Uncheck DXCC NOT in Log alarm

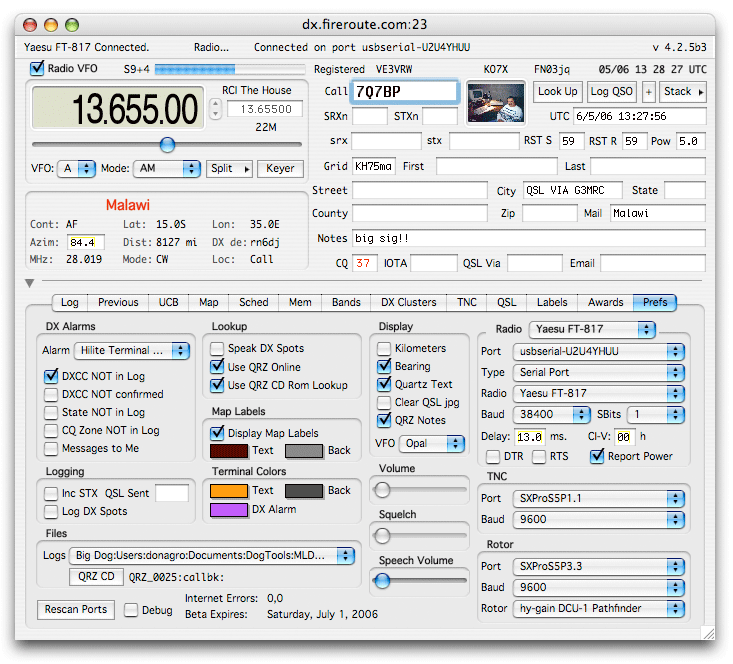[52, 377]
